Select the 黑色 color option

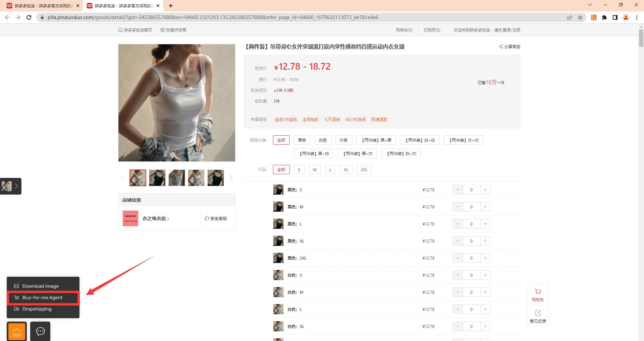click(302, 140)
